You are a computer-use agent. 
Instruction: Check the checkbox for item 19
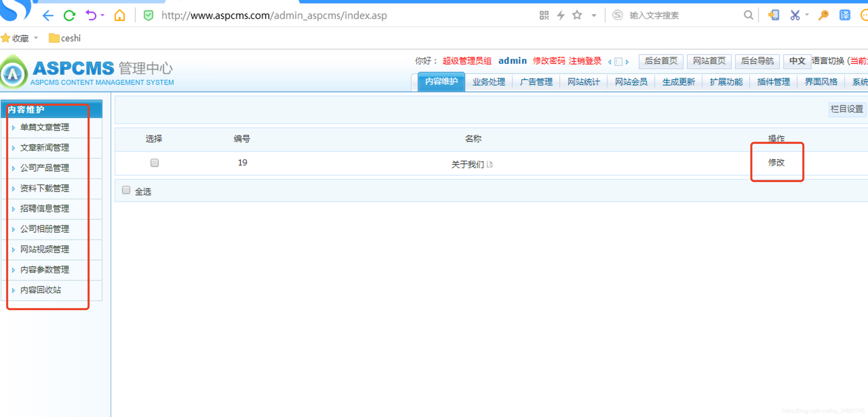point(154,163)
